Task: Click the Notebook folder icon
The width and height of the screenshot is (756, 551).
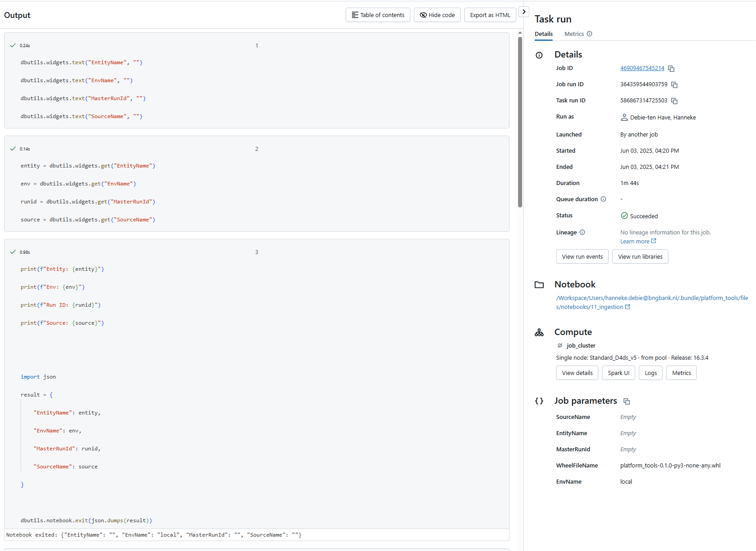Action: pos(539,285)
